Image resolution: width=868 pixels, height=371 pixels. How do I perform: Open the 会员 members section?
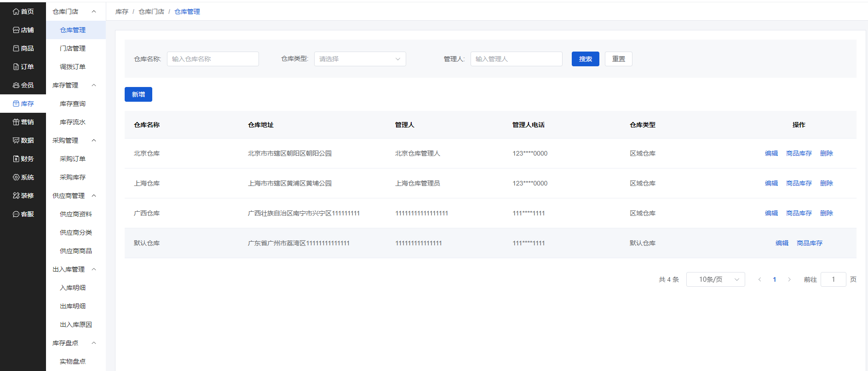tap(23, 85)
